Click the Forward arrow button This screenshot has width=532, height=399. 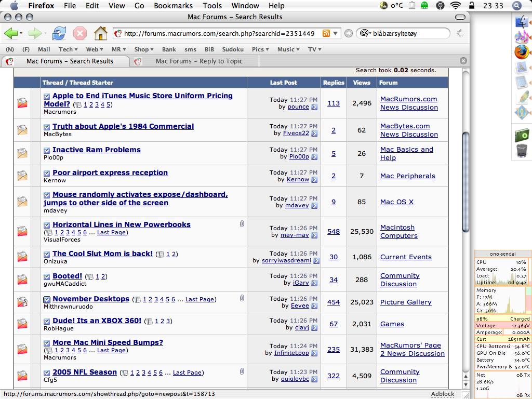35,33
